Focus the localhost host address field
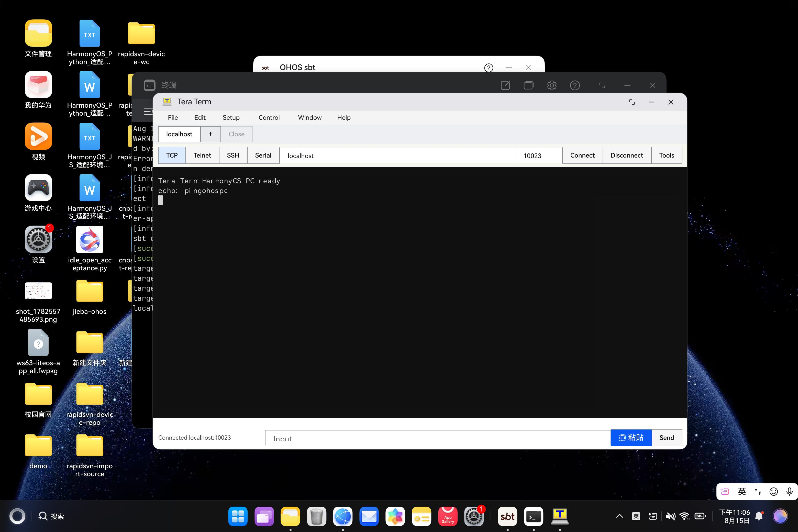Screen dimensions: 798x532 (397, 156)
